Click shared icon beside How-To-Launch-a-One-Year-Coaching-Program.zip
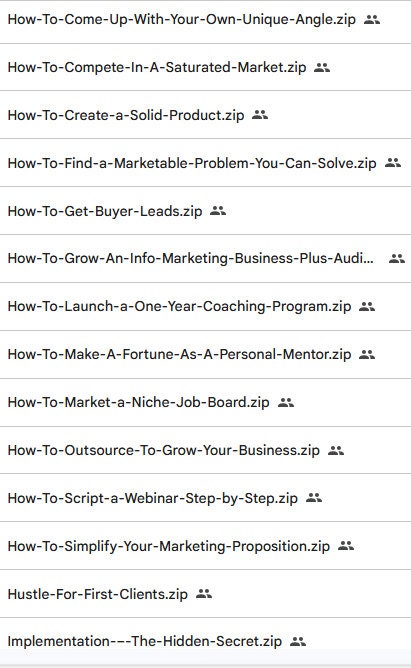The image size is (411, 668). click(x=367, y=306)
